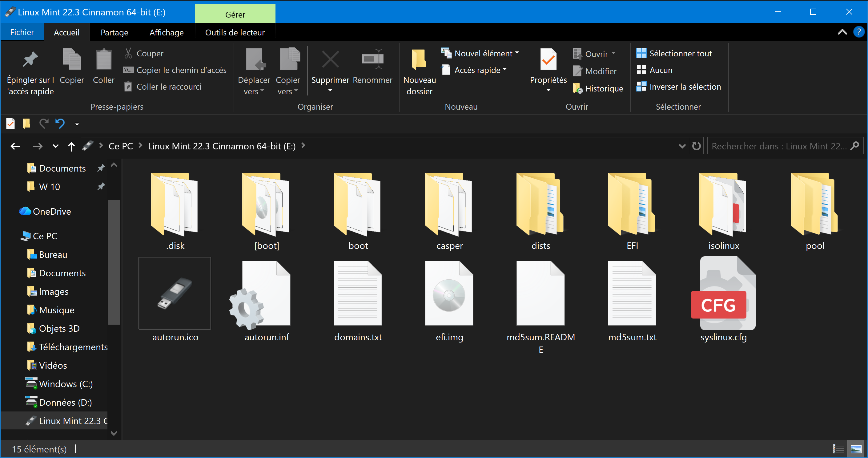Open the Déplacer vers dropdown
This screenshot has width=868, height=458.
[254, 72]
